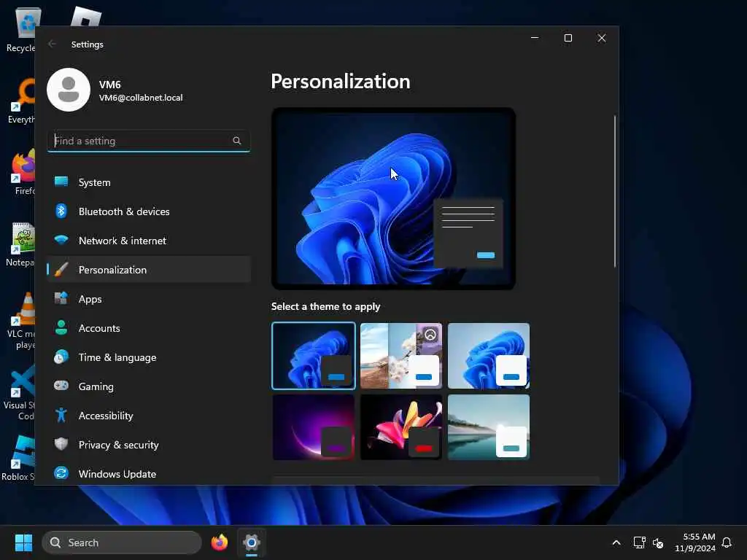
Task: Open the notification bell in taskbar
Action: click(727, 542)
